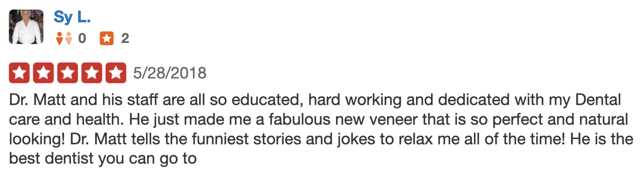Click the review count 2
Viewport: 644px width, 191px height.
[125, 38]
